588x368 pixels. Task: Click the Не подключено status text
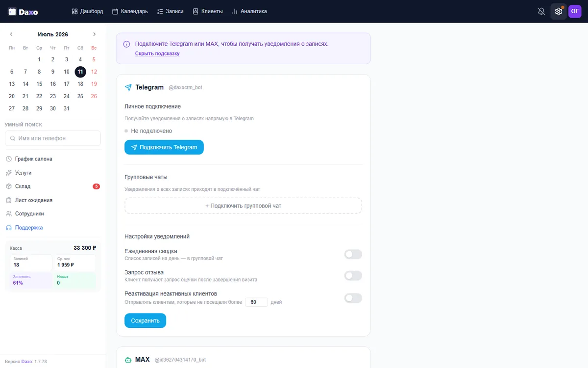tap(151, 131)
